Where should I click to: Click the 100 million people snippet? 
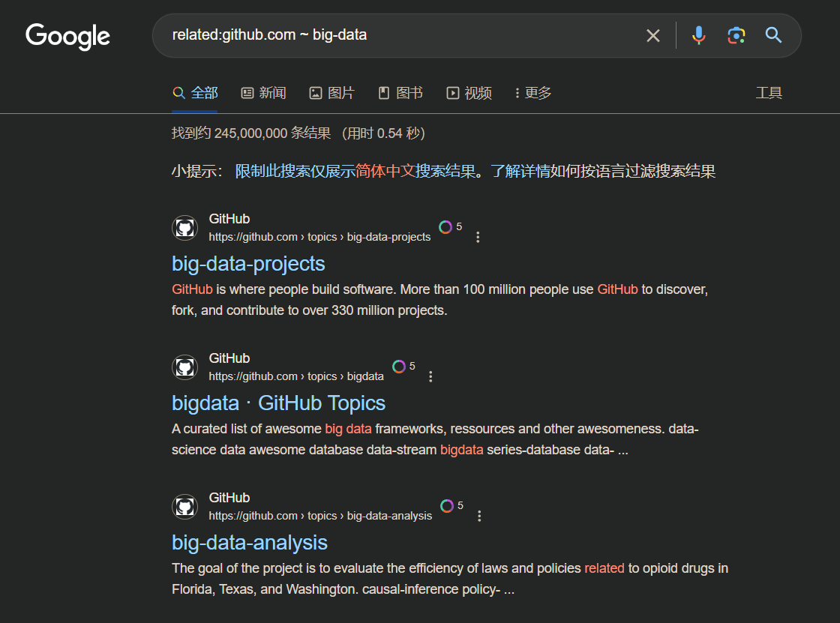pyautogui.click(x=439, y=300)
